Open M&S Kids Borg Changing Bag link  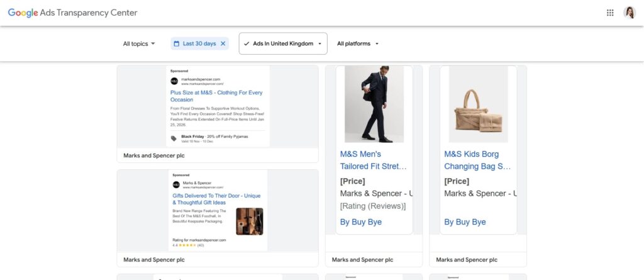(x=478, y=160)
